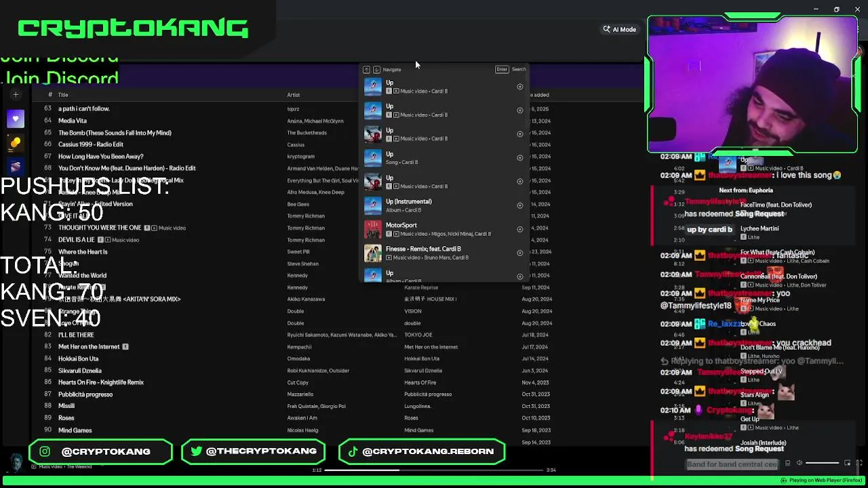Image resolution: width=868 pixels, height=488 pixels.
Task: Open album "Hearts Of Fire"
Action: coord(420,382)
